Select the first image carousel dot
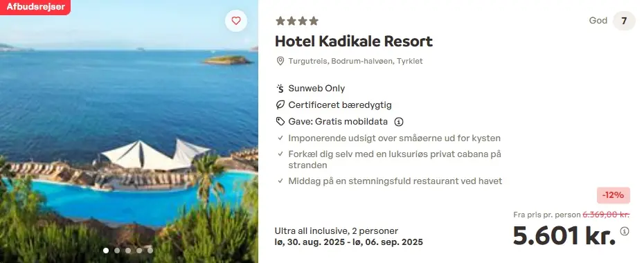 pos(106,251)
